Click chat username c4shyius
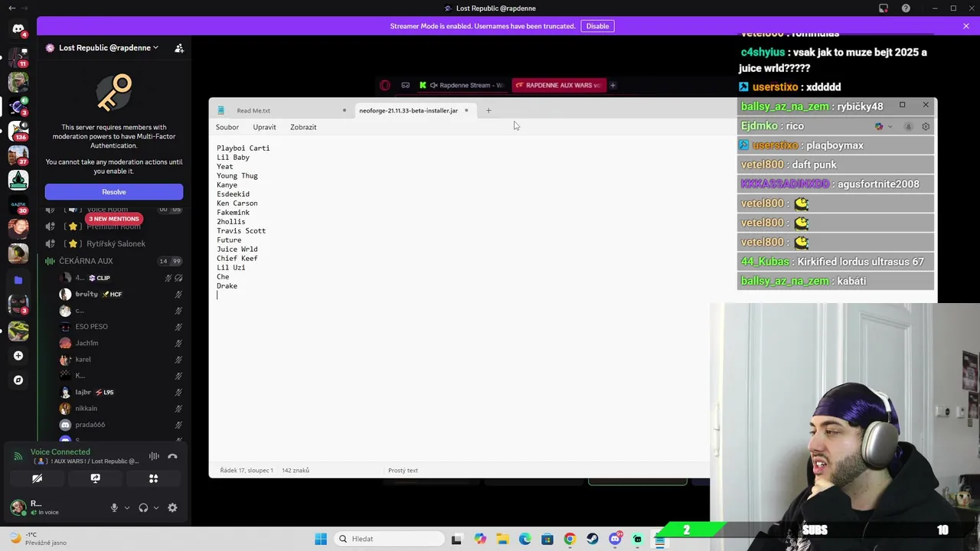This screenshot has height=551, width=980. tap(763, 52)
